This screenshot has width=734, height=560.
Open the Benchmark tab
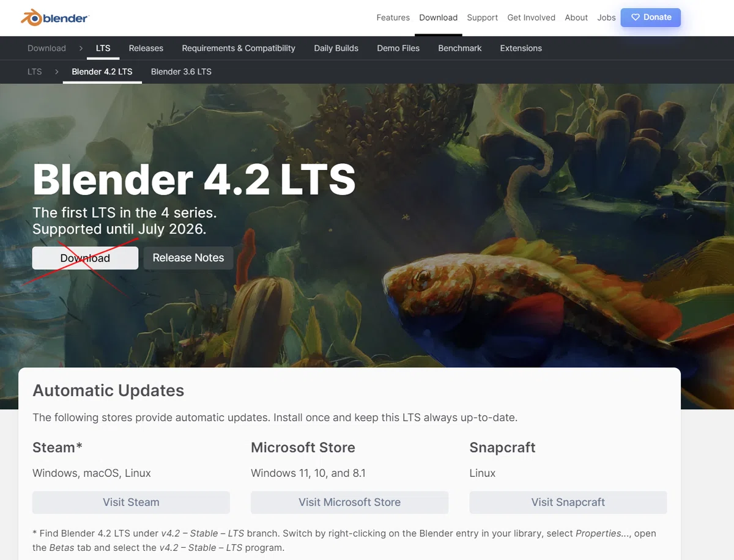point(460,48)
